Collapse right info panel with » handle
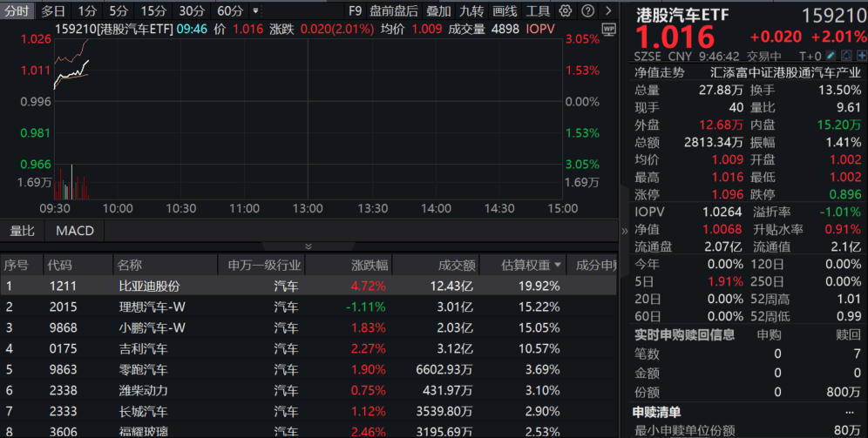The height and width of the screenshot is (438, 868). [625, 231]
